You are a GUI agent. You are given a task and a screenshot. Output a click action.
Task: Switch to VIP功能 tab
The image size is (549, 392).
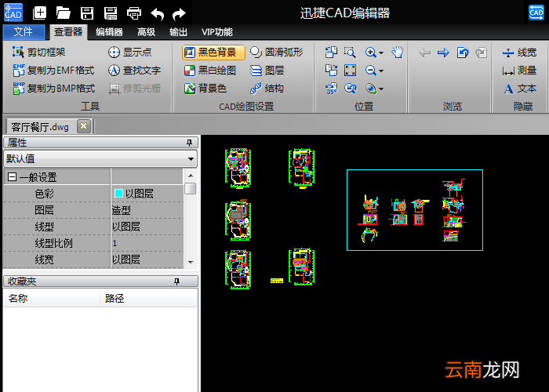[x=217, y=32]
